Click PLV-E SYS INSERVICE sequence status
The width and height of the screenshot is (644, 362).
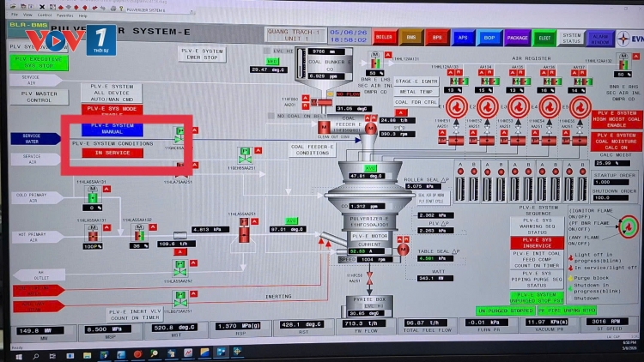(538, 243)
